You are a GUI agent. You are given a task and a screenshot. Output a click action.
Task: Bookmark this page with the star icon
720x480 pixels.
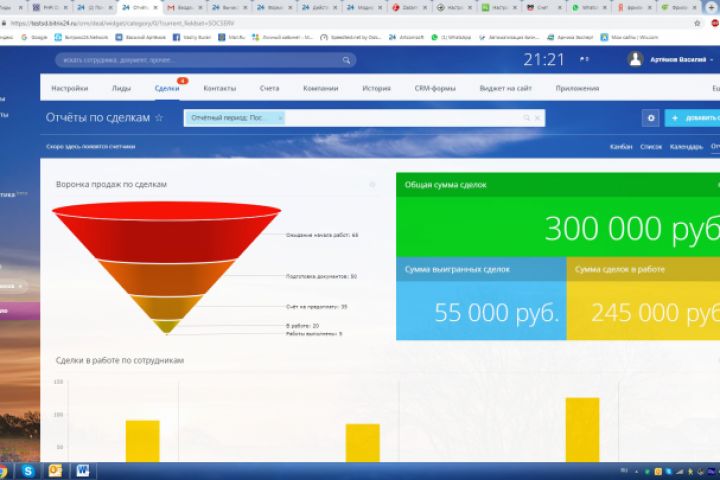(697, 23)
